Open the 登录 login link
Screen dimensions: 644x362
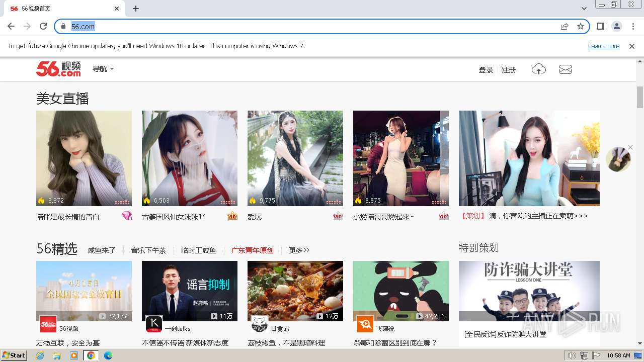[486, 70]
